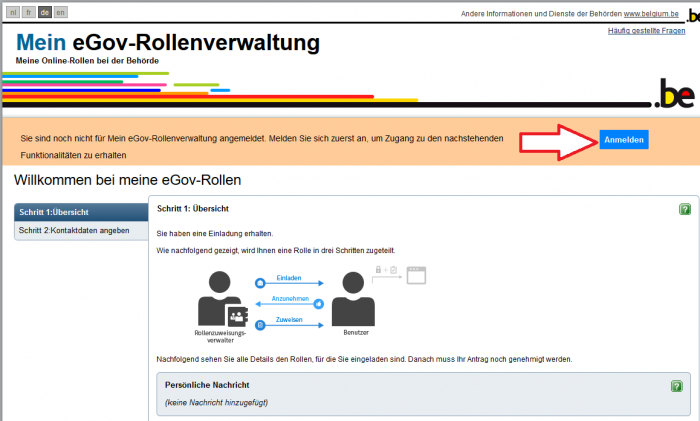Click the Einladen step icon
700x421 pixels.
coord(260,283)
